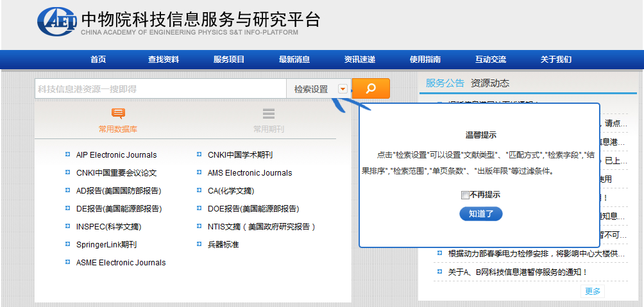Switch to the 服务公告 tab

445,83
